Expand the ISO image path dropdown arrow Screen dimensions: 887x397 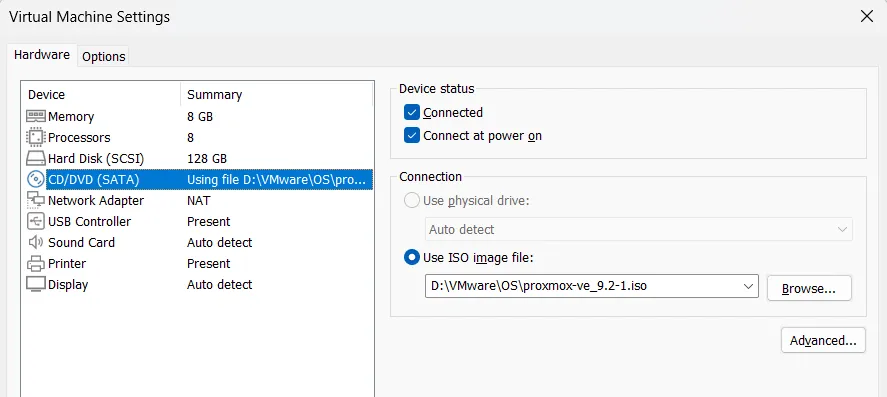(749, 287)
